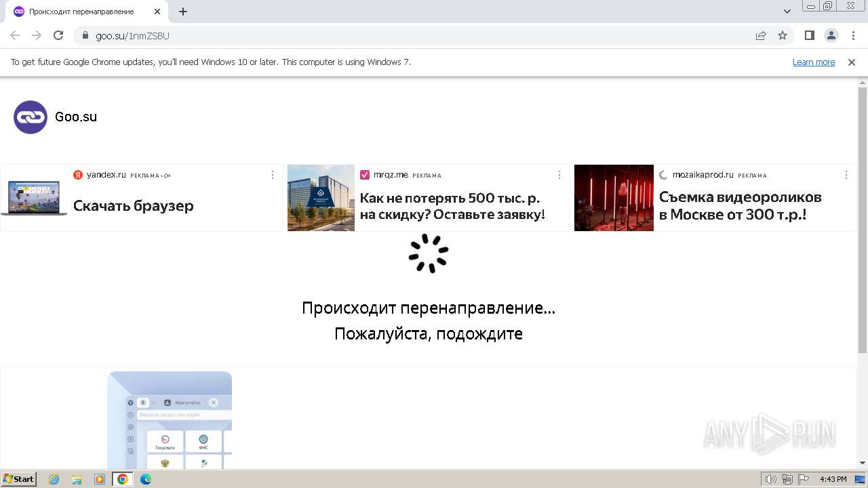Click the browser back arrow
Viewport: 868px width, 488px height.
(15, 35)
